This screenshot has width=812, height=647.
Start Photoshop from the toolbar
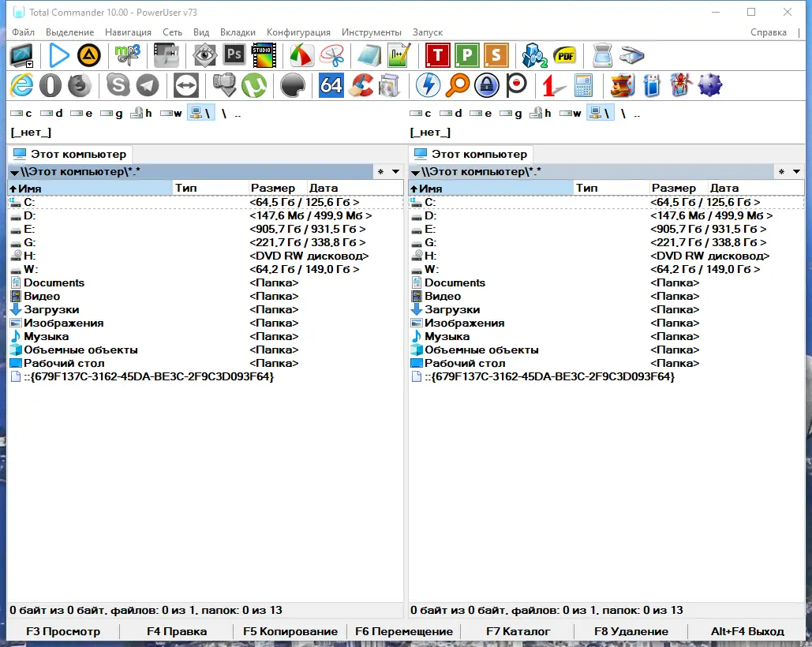(x=234, y=55)
